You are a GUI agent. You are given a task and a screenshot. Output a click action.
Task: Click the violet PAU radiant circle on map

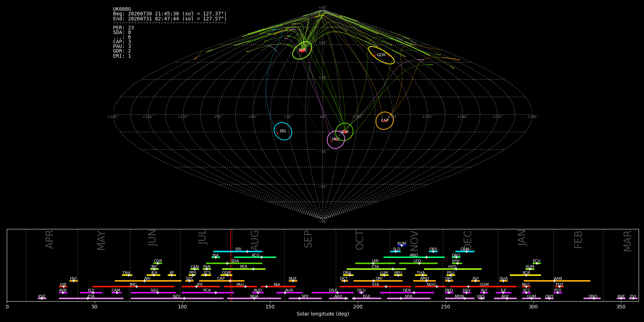tap(336, 140)
